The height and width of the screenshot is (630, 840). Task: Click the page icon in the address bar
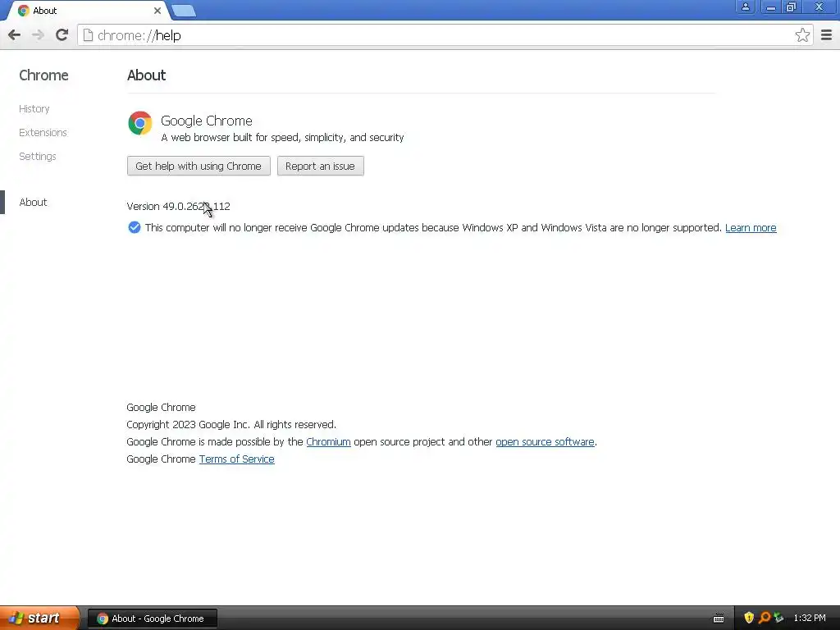(88, 35)
